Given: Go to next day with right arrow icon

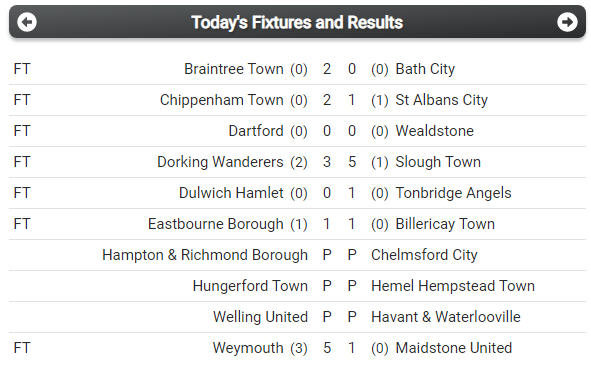Looking at the screenshot, I should coord(567,22).
